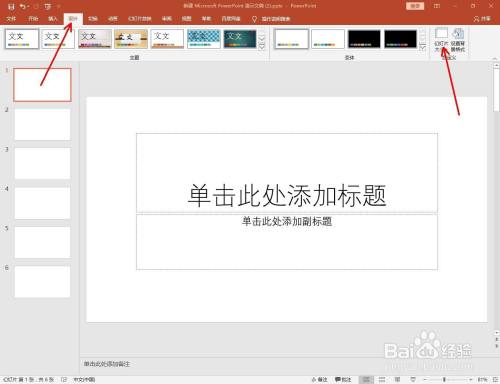This screenshot has width=500, height=384.
Task: Apply the second theme with colored bar
Action: [58, 39]
